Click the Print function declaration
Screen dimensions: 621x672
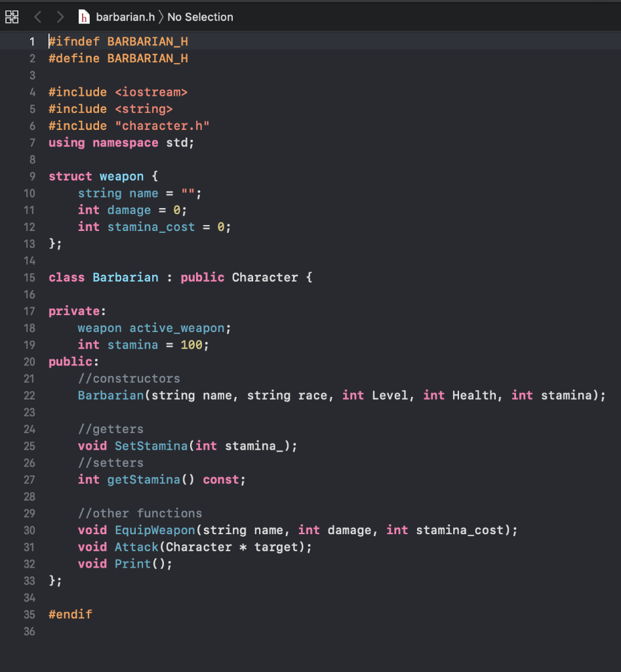132,563
